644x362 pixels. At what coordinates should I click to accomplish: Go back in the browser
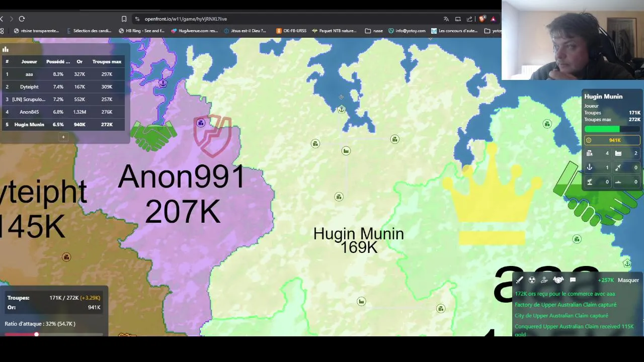(x=2, y=19)
